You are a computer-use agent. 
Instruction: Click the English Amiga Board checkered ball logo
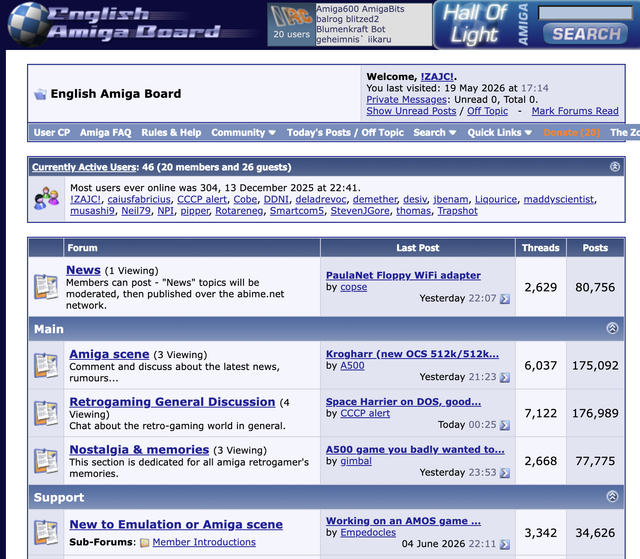29,24
